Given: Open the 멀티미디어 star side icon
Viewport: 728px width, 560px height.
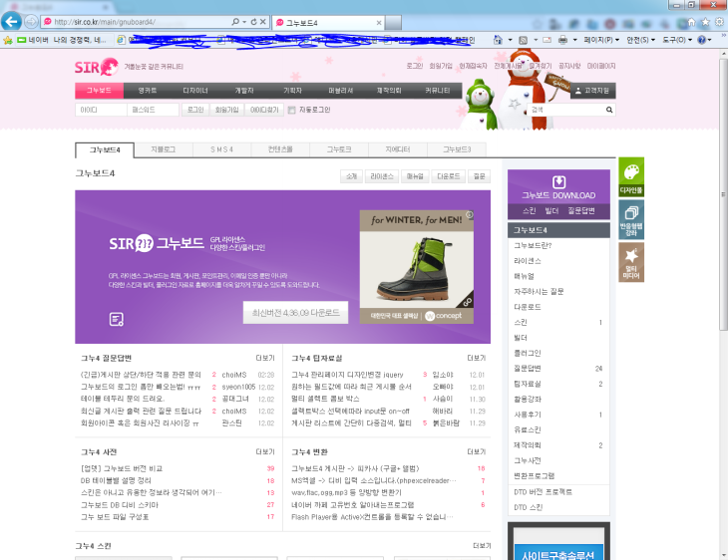Looking at the screenshot, I should point(631,262).
